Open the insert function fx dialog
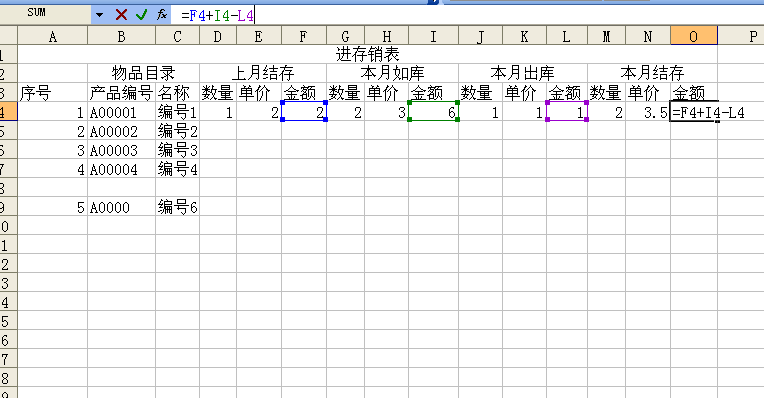Image resolution: width=764 pixels, height=398 pixels. click(x=162, y=15)
